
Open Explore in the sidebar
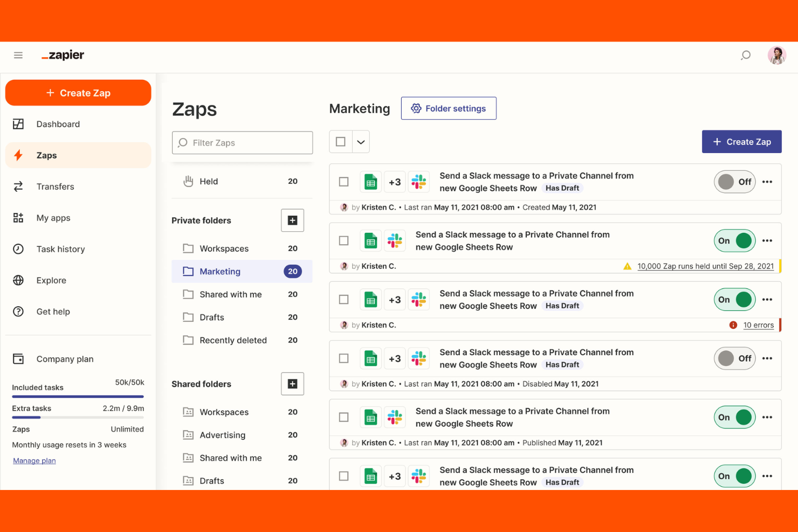(x=78, y=280)
